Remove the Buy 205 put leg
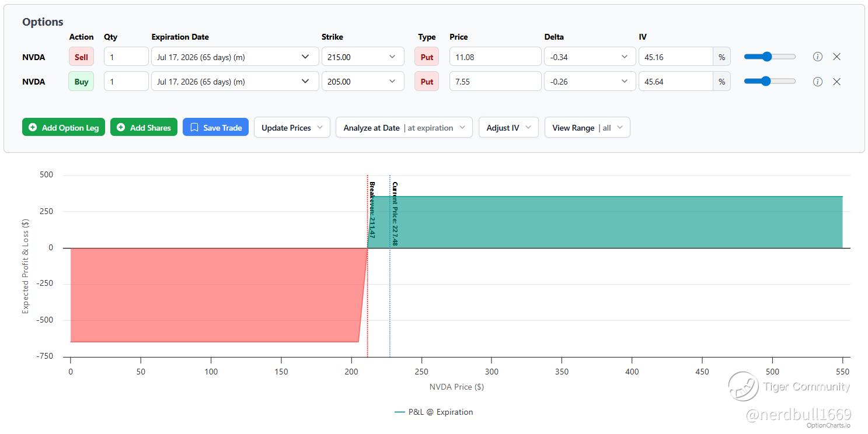The height and width of the screenshot is (434, 868). click(836, 82)
